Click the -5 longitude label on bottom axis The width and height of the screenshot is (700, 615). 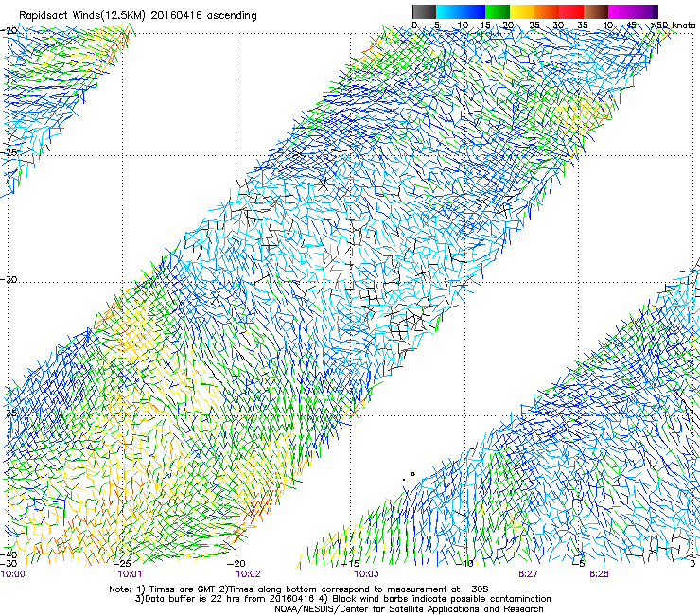pyautogui.click(x=579, y=564)
